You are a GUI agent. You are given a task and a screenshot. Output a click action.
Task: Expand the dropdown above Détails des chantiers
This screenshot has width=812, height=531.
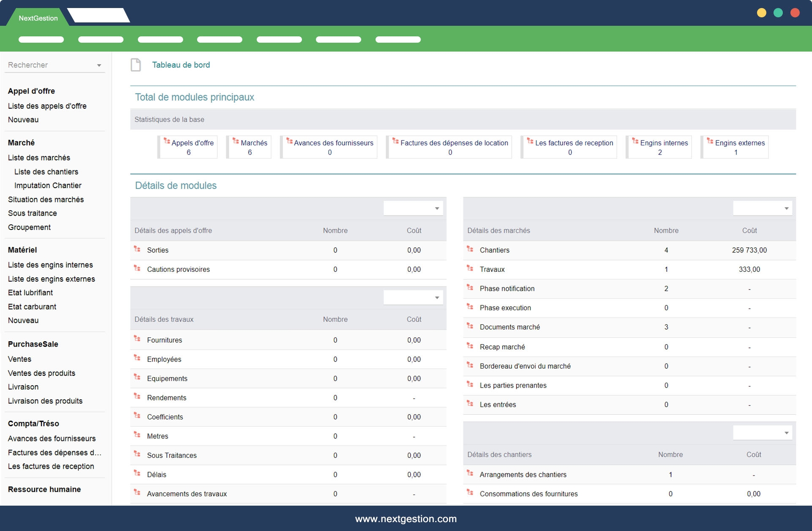[762, 433]
